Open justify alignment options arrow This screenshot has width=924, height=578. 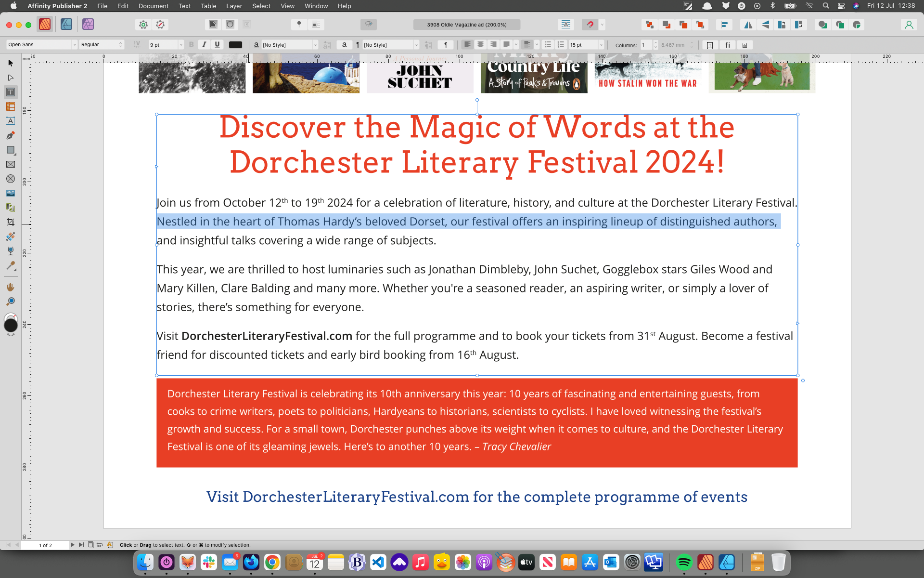[516, 44]
